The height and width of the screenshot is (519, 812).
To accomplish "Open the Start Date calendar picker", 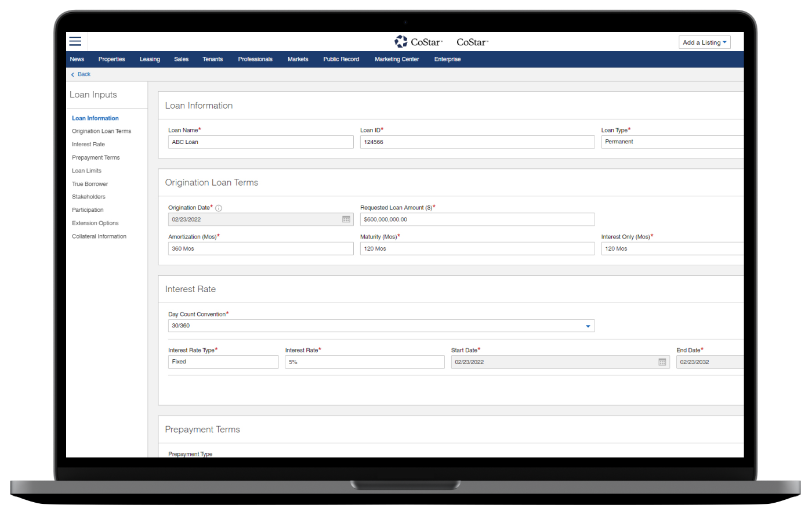I will point(662,362).
